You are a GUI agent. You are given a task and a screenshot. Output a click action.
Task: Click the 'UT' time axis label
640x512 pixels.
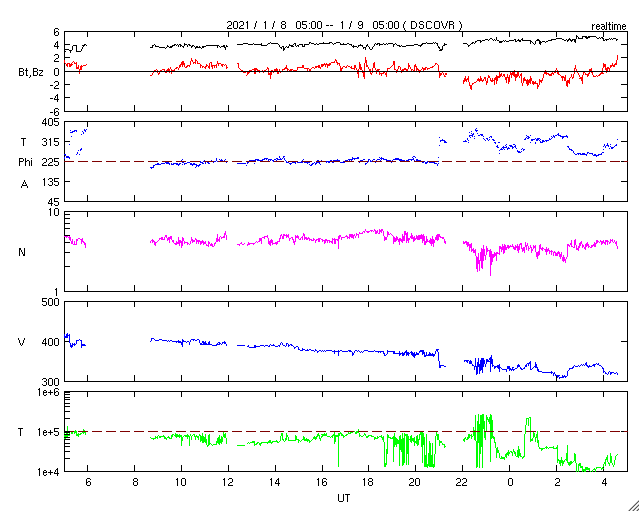(344, 498)
